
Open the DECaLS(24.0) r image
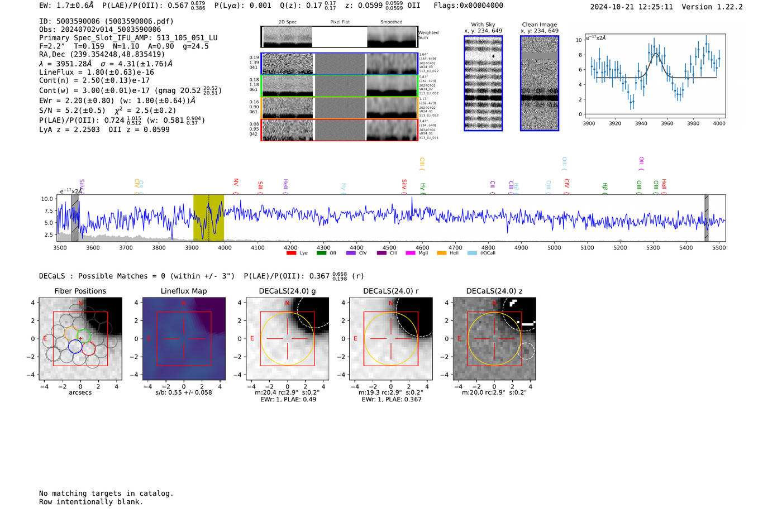(x=391, y=339)
